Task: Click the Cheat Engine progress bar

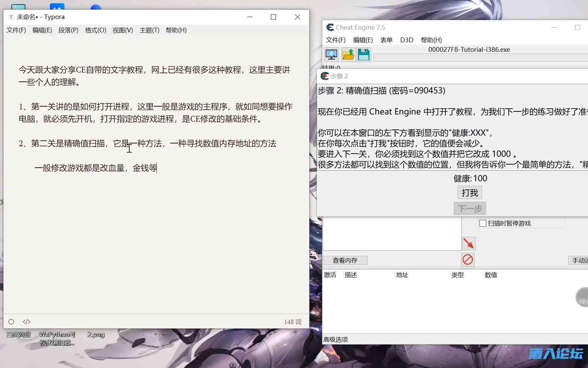Action: tap(480, 58)
